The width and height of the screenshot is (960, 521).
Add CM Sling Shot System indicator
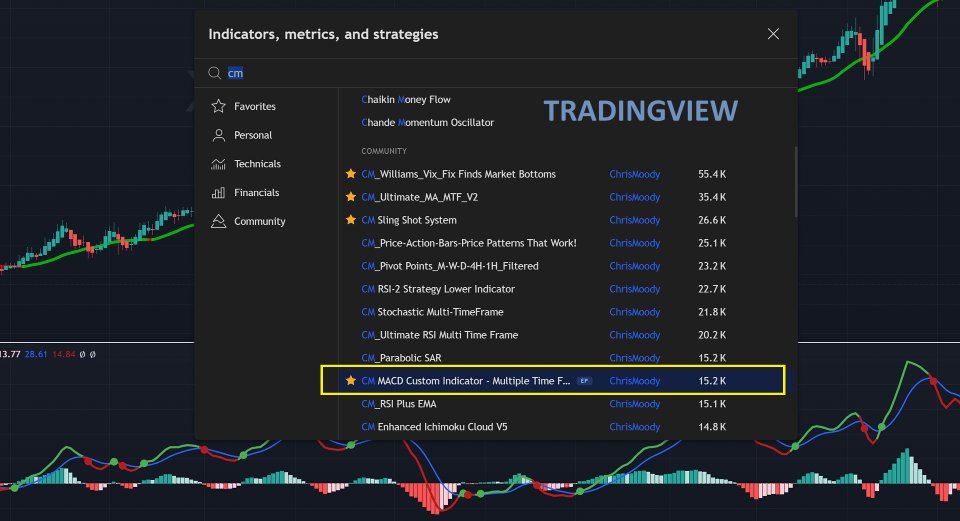point(409,220)
